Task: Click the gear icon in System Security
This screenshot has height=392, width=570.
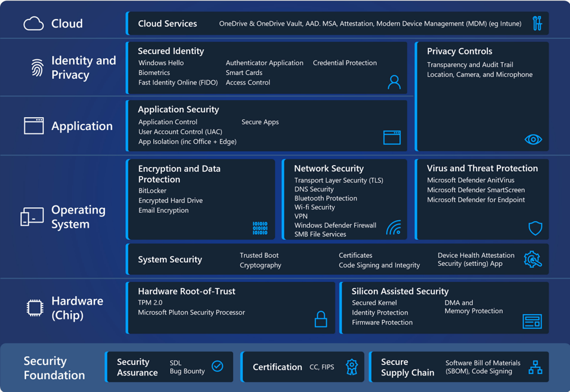Action: pos(532,259)
